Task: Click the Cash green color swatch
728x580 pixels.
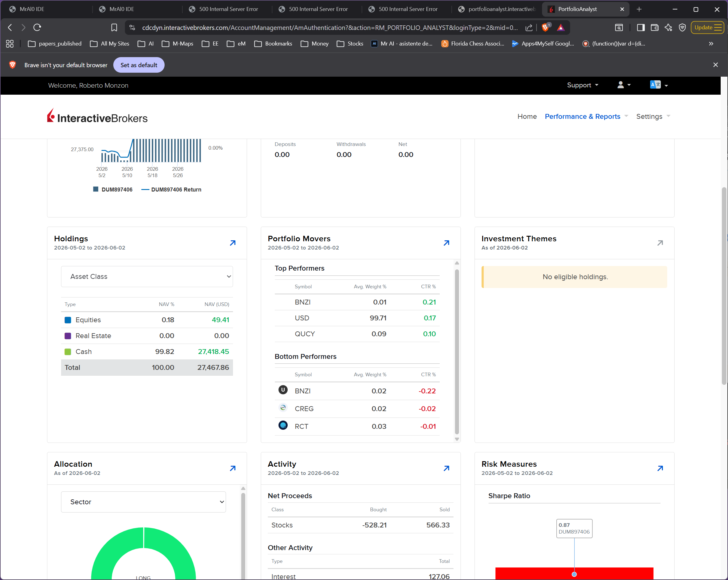Action: click(67, 352)
